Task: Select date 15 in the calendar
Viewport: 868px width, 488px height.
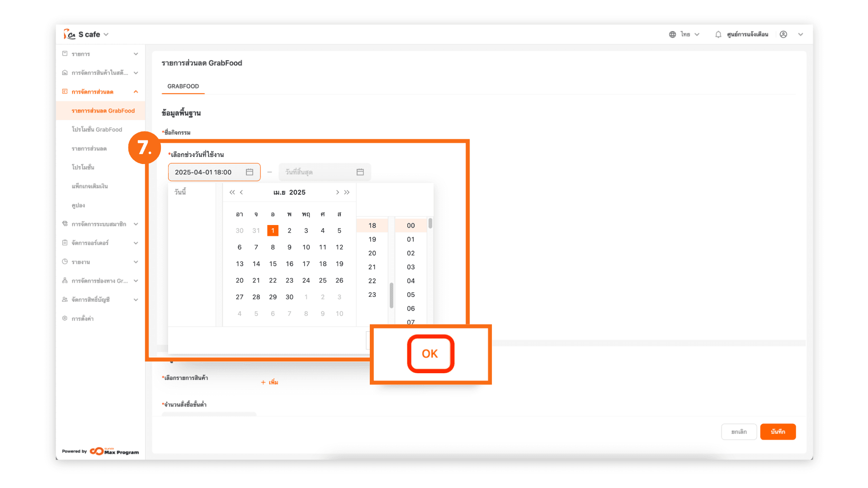Action: [273, 264]
